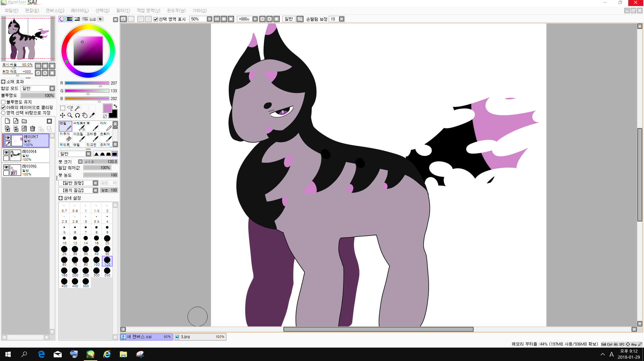Enable the 불투명도 유지 checkbox

3,102
